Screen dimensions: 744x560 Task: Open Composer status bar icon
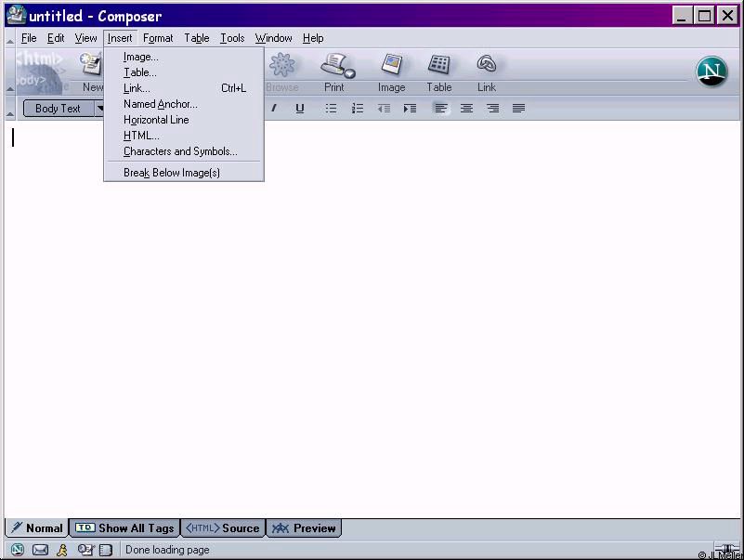click(x=85, y=550)
